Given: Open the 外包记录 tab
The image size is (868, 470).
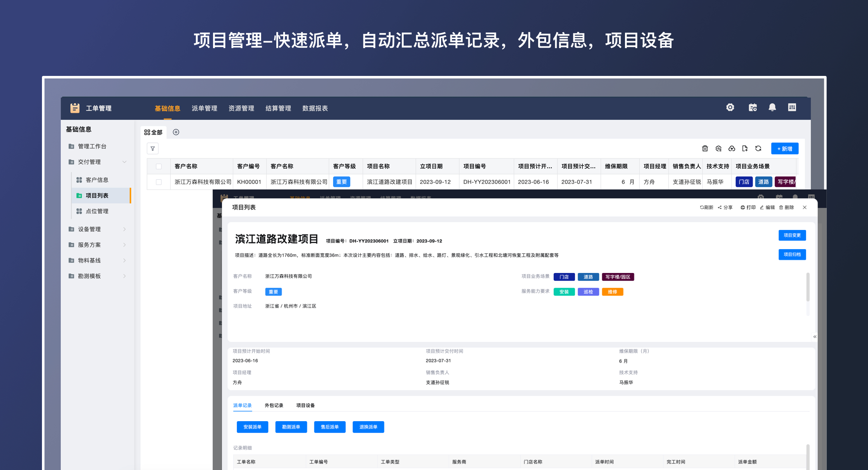Looking at the screenshot, I should pyautogui.click(x=274, y=405).
